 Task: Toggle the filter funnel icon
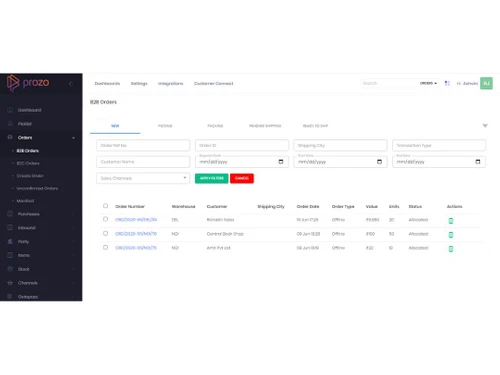(x=485, y=126)
